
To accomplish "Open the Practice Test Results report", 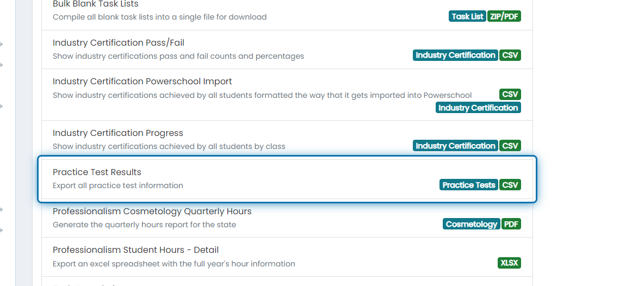I will (287, 179).
